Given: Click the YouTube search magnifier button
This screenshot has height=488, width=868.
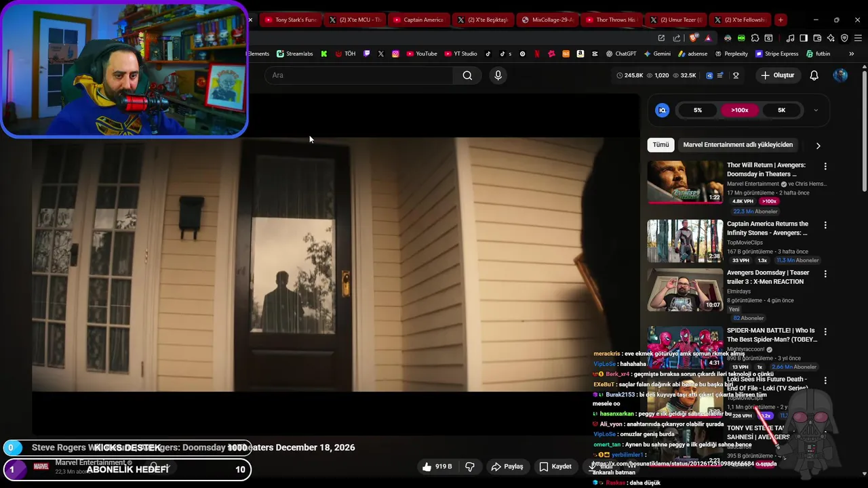Looking at the screenshot, I should pyautogui.click(x=467, y=75).
